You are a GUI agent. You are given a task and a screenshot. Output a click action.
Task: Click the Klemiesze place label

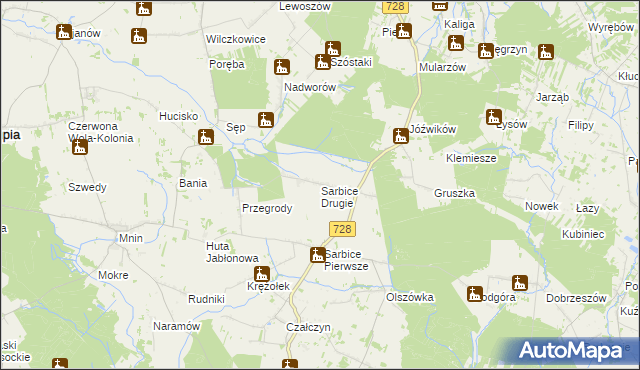[471, 158]
